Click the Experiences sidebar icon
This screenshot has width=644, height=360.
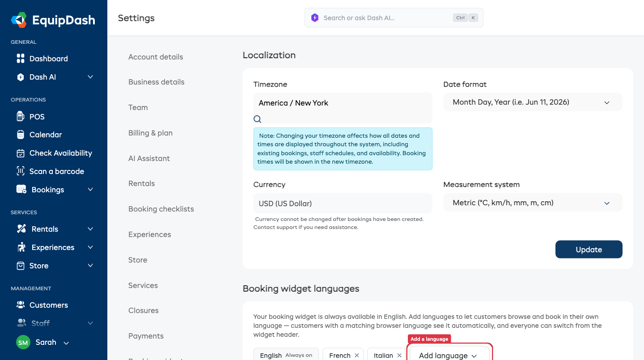(21, 247)
